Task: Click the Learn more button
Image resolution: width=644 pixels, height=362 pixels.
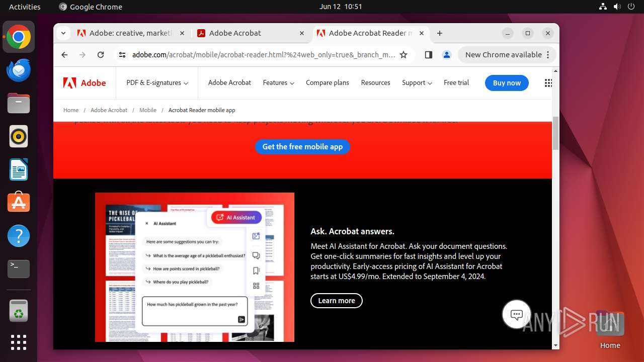Action: (337, 301)
